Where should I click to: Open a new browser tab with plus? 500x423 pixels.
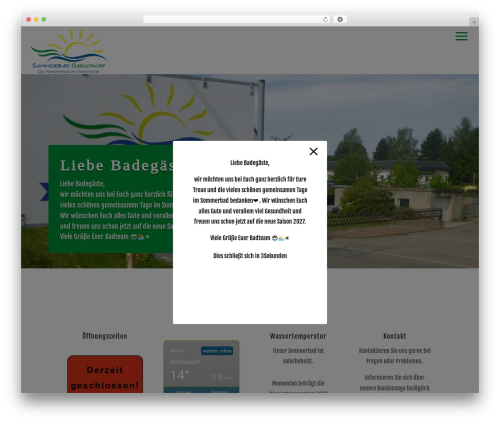[474, 22]
